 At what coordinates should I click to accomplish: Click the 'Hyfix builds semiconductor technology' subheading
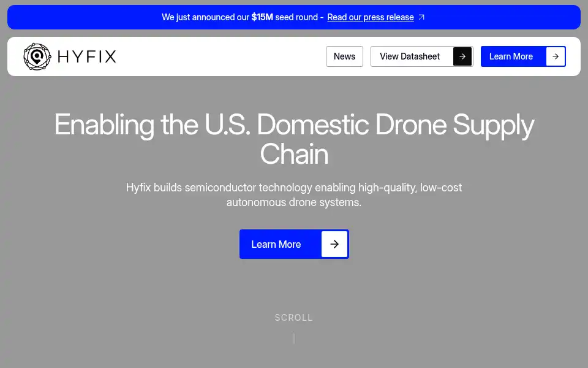click(x=294, y=194)
